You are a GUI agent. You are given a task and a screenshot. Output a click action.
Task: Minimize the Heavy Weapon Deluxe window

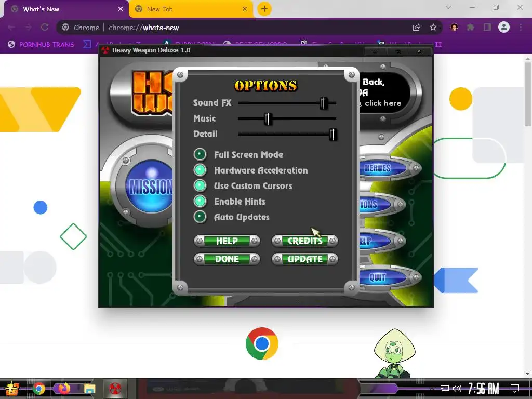tap(375, 51)
